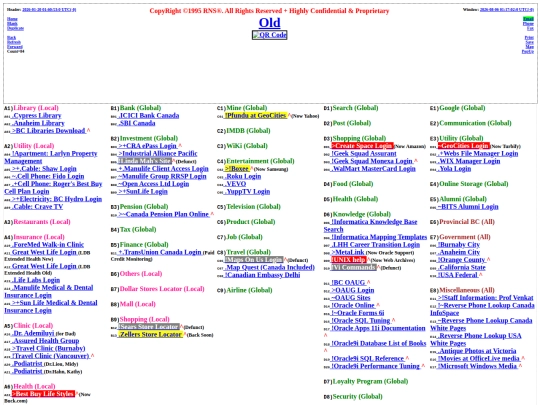Click the red UNIX help link

pos(349,260)
